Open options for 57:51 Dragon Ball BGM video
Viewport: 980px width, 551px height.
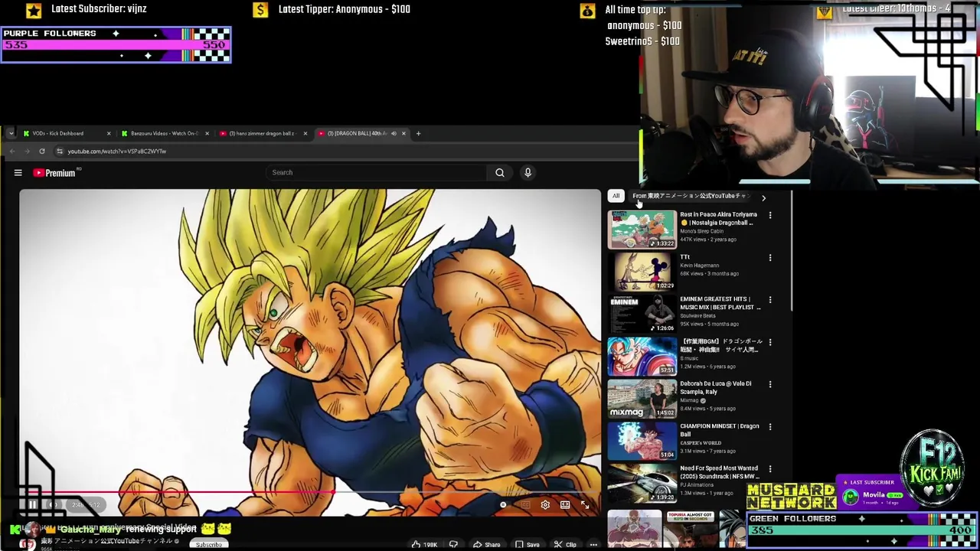coord(770,342)
